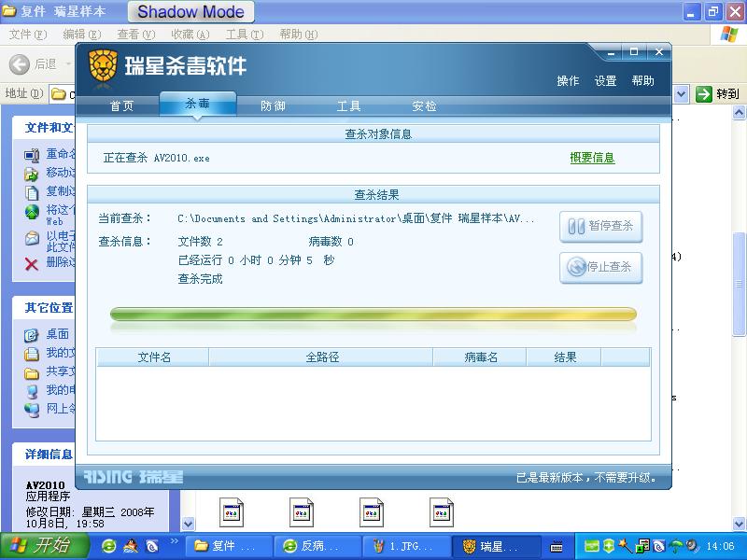This screenshot has width=747, height=560.
Task: Click fourth file icon in Explorer window
Action: pos(441,512)
